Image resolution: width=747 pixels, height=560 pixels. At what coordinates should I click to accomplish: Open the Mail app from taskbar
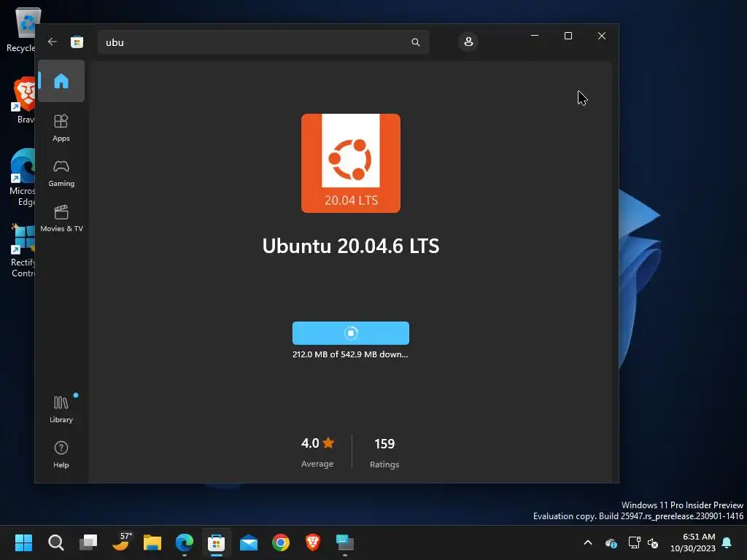pos(249,542)
